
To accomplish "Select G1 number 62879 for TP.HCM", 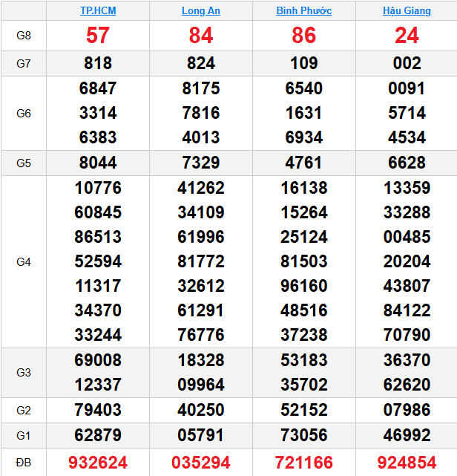I will 98,435.
